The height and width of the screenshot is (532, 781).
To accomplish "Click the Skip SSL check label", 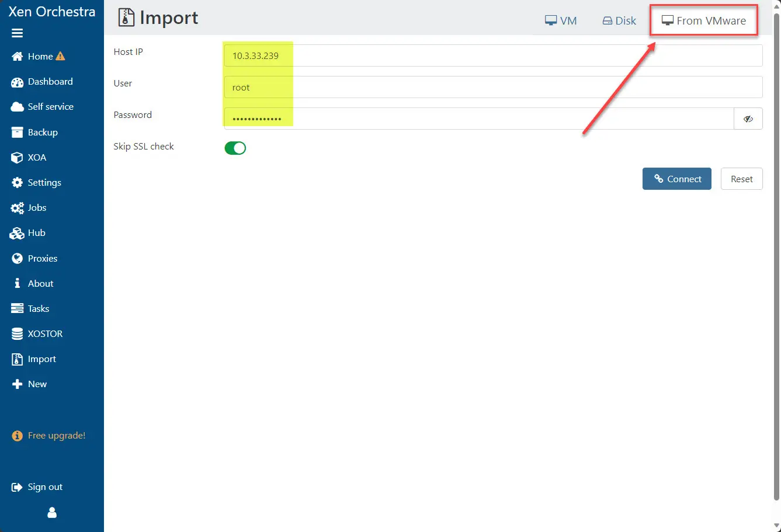I will click(x=144, y=147).
